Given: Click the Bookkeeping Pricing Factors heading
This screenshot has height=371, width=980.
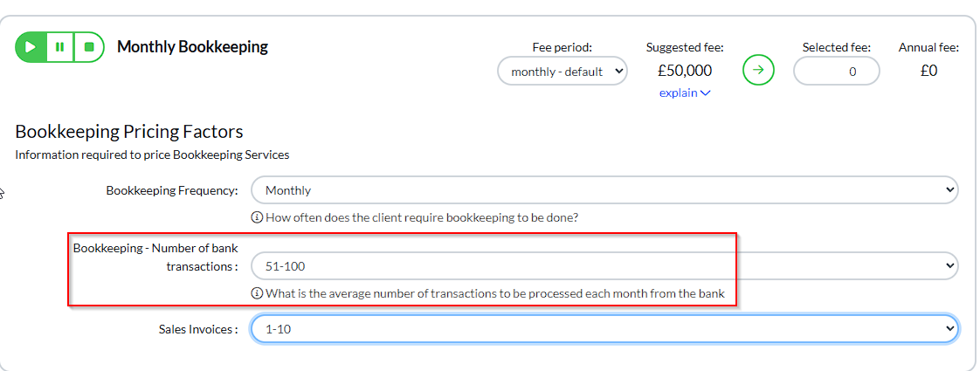Looking at the screenshot, I should [x=129, y=132].
